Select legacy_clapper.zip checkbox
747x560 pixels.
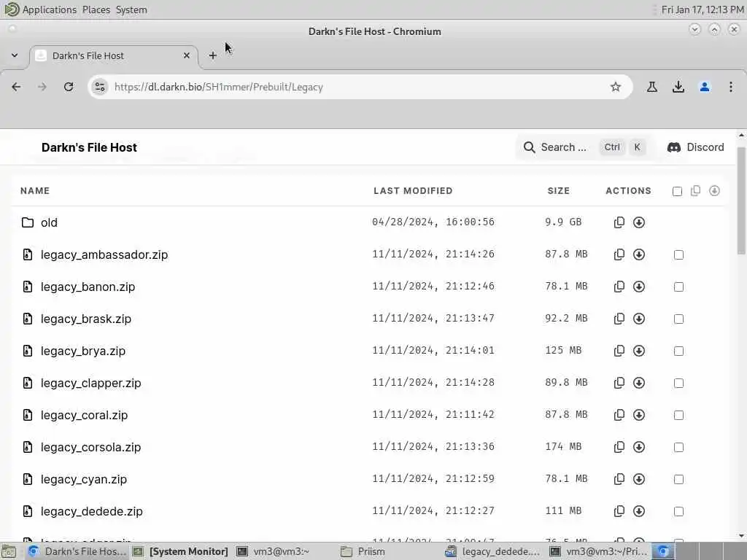point(679,384)
